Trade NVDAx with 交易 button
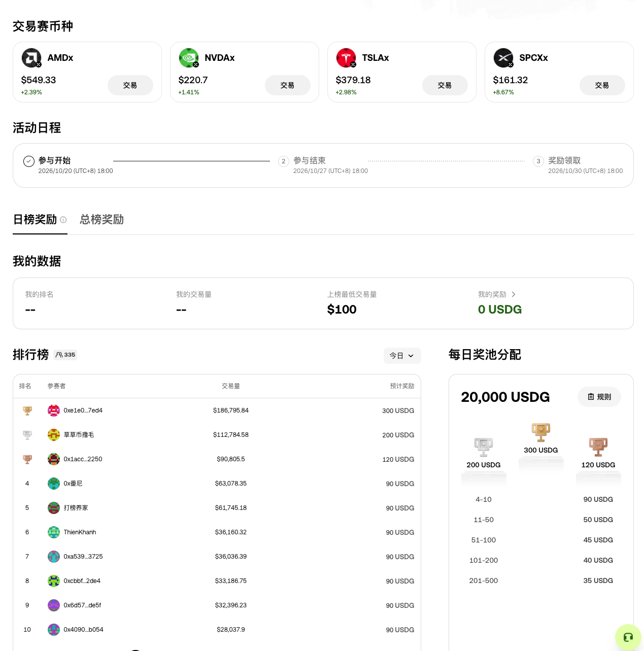Viewport: 644px width, 651px height. coord(288,85)
